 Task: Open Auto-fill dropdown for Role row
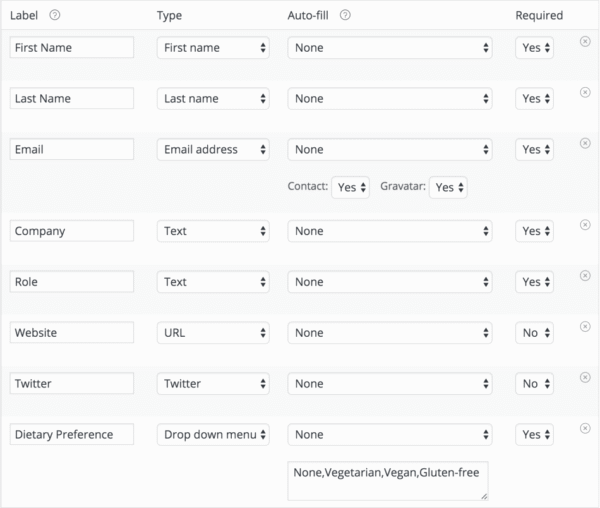point(390,282)
